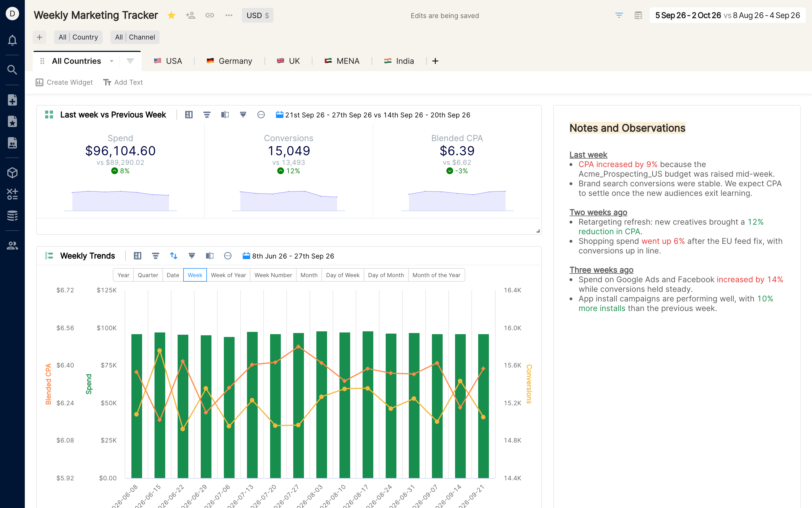Image resolution: width=812 pixels, height=508 pixels.
Task: Open the search icon in sidebar
Action: [x=12, y=70]
